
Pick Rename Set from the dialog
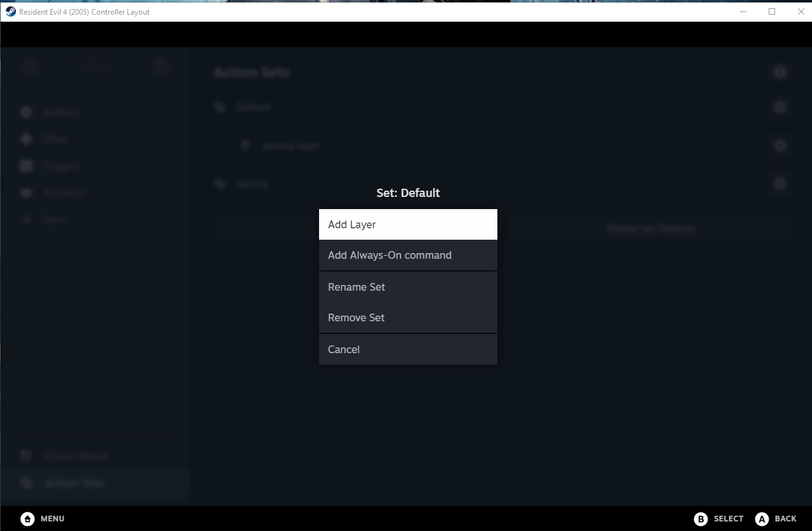click(x=408, y=287)
